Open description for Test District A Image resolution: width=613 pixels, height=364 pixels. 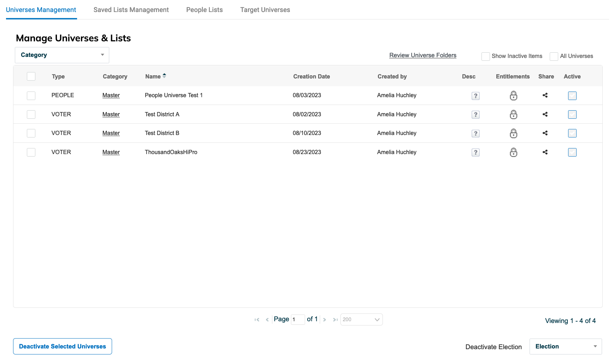pyautogui.click(x=475, y=115)
